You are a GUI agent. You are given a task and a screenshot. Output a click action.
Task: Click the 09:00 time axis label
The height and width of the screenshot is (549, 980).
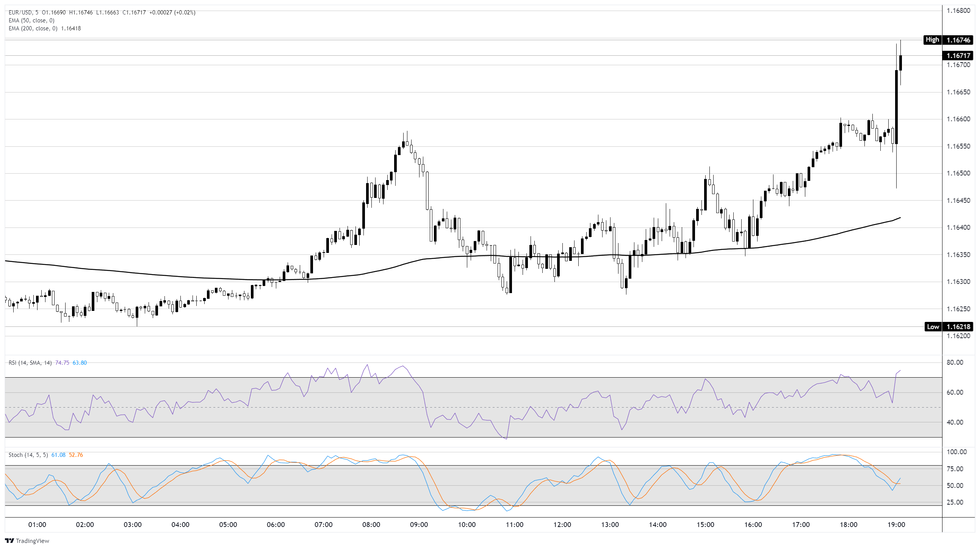tap(418, 525)
